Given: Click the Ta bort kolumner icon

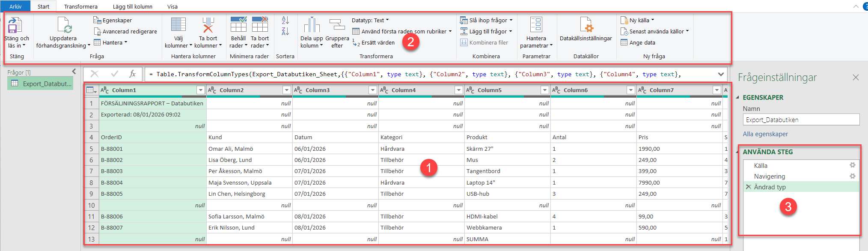Looking at the screenshot, I should point(208,26).
